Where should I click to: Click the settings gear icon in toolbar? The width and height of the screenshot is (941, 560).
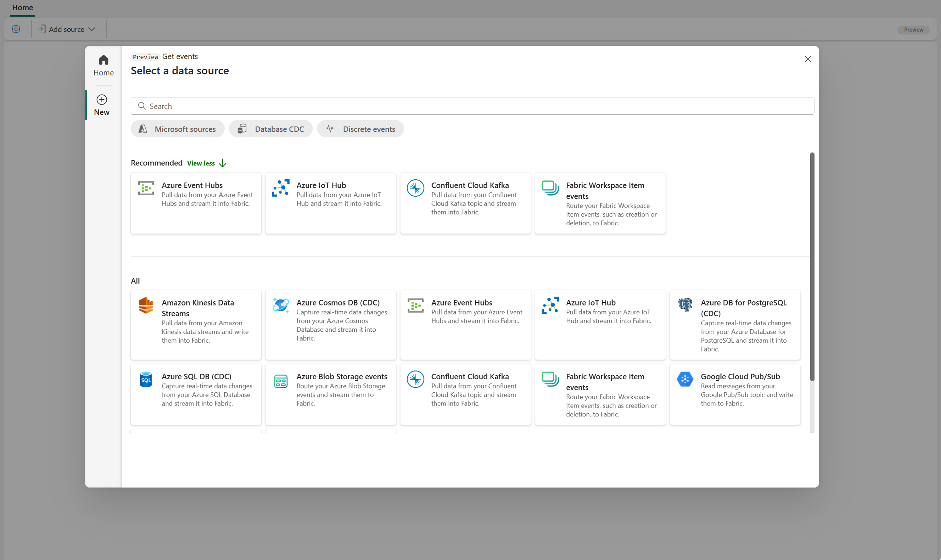pyautogui.click(x=16, y=29)
